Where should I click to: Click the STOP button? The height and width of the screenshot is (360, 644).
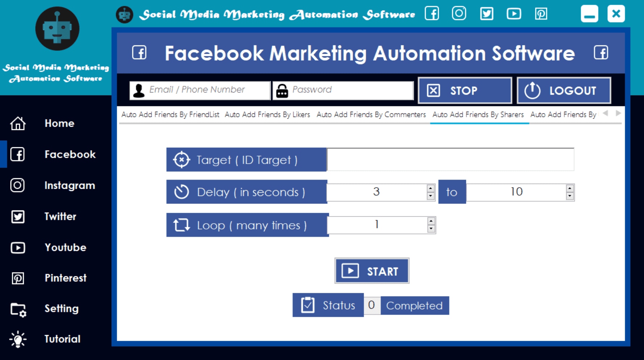click(x=465, y=90)
